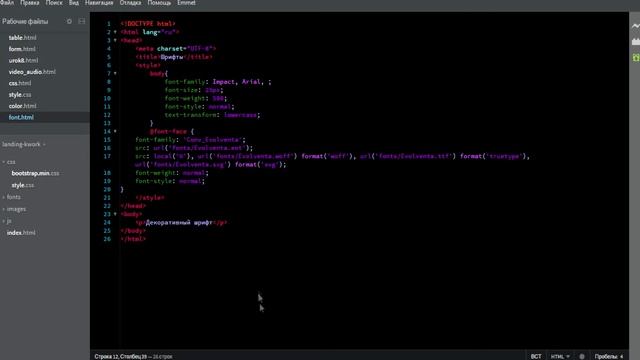The height and width of the screenshot is (360, 640).
Task: Expand the fonts folder
Action: (4, 197)
